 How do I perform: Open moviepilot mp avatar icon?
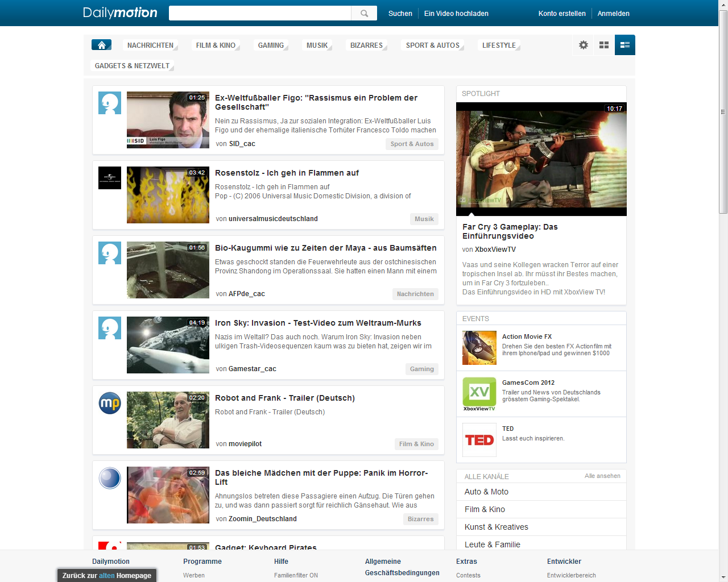[110, 403]
